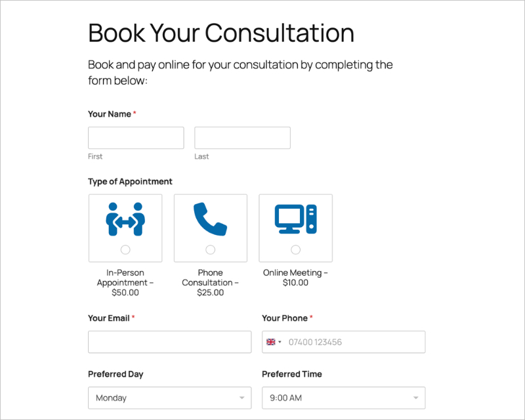The height and width of the screenshot is (420, 525).
Task: Click the In-Person Appointment people icon
Action: (125, 218)
